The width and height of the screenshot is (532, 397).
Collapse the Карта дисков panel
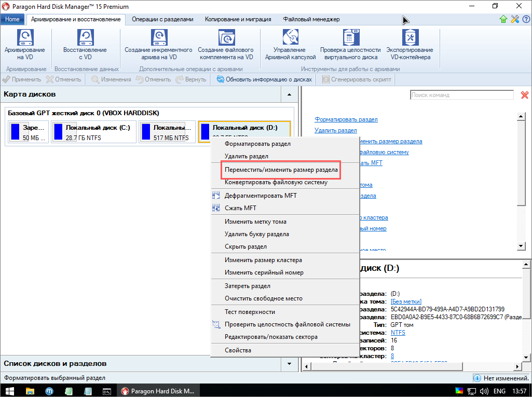point(290,94)
